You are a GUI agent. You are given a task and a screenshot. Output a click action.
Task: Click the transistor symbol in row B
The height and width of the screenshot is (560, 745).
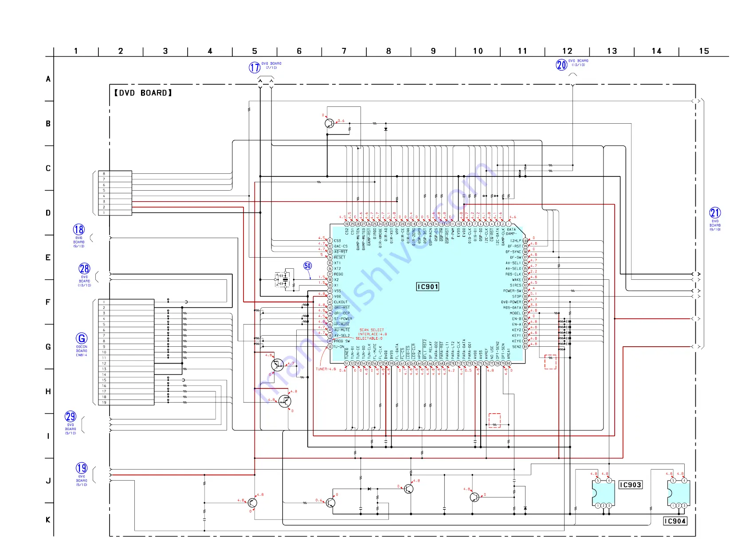pos(329,123)
